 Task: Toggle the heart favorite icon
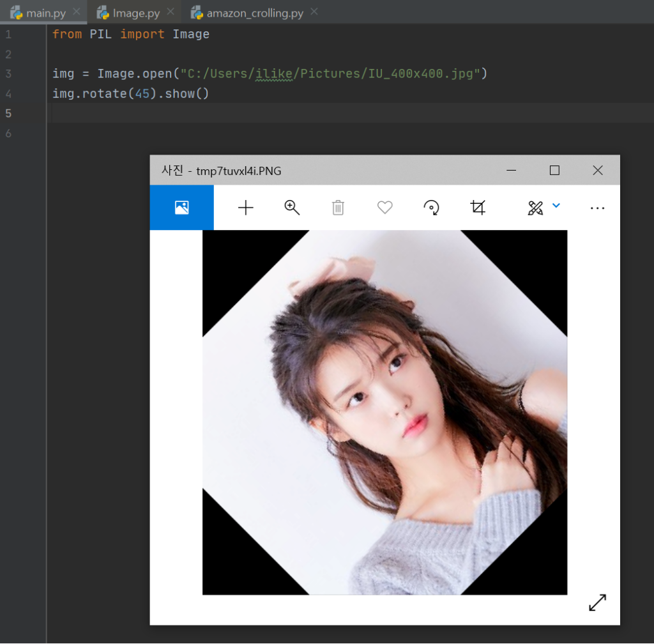point(384,208)
